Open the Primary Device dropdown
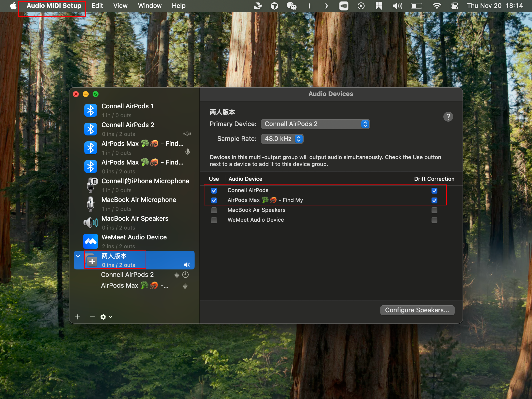This screenshot has width=532, height=399. pyautogui.click(x=315, y=124)
